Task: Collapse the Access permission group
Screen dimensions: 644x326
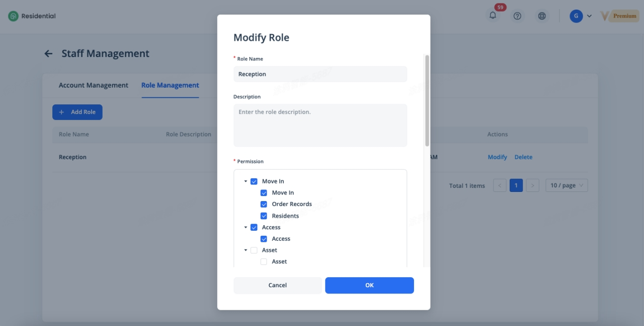Action: pos(246,227)
